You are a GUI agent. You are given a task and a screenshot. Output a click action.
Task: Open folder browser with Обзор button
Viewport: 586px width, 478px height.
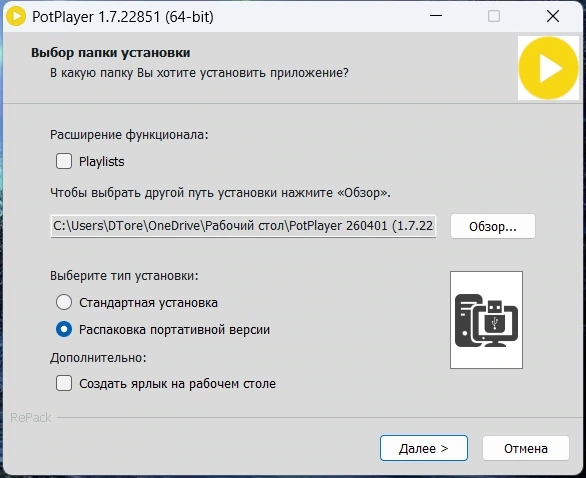tap(493, 226)
